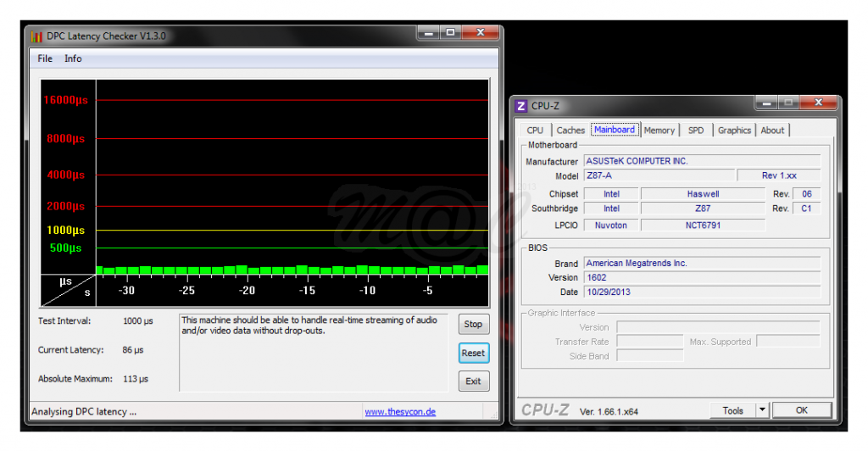This screenshot has height=451, width=868.
Task: Expand the Tools dropdown arrow
Action: [761, 410]
